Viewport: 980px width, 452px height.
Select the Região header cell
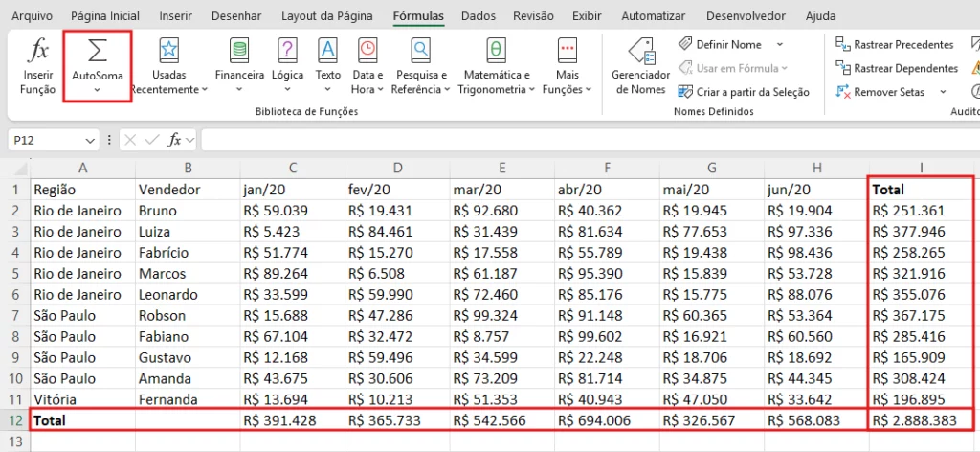pos(83,190)
